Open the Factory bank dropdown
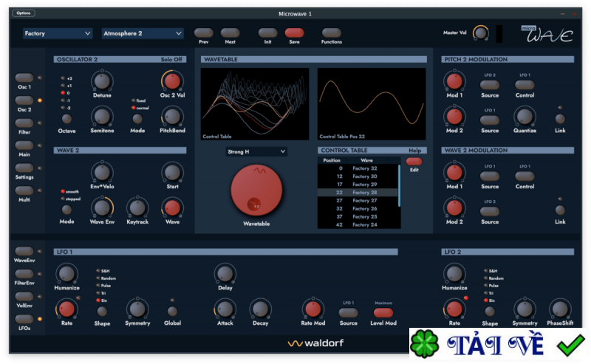 coord(58,33)
